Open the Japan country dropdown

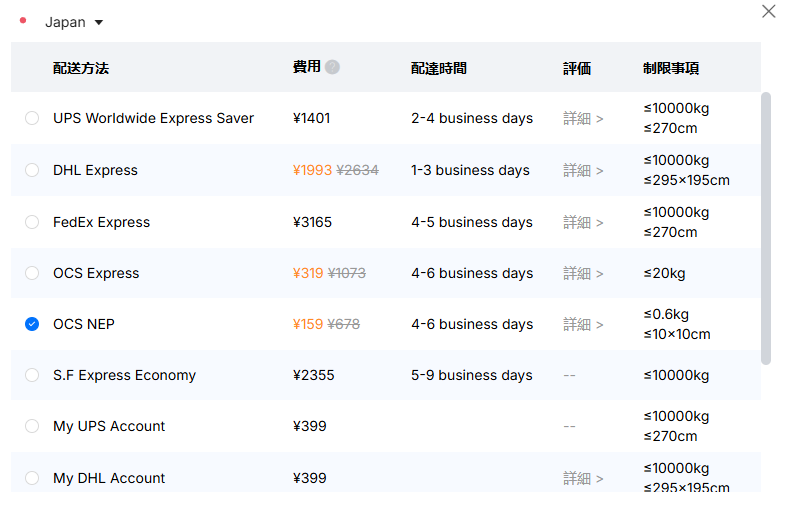(x=74, y=22)
